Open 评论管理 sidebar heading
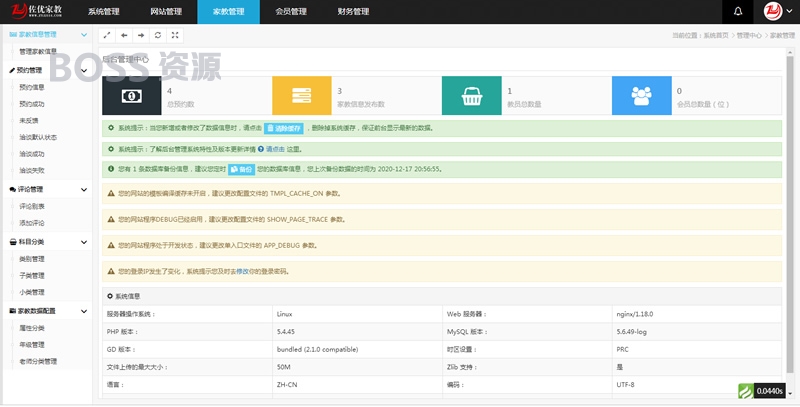Viewport: 800px width, 407px height. (31, 189)
